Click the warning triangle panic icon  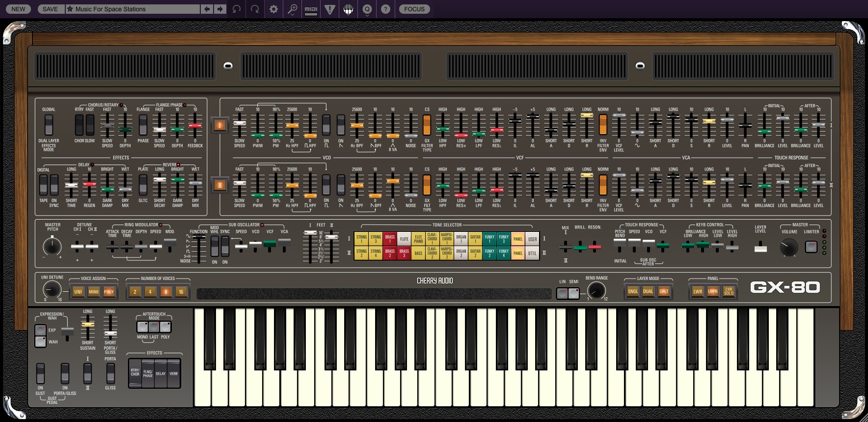pyautogui.click(x=330, y=9)
